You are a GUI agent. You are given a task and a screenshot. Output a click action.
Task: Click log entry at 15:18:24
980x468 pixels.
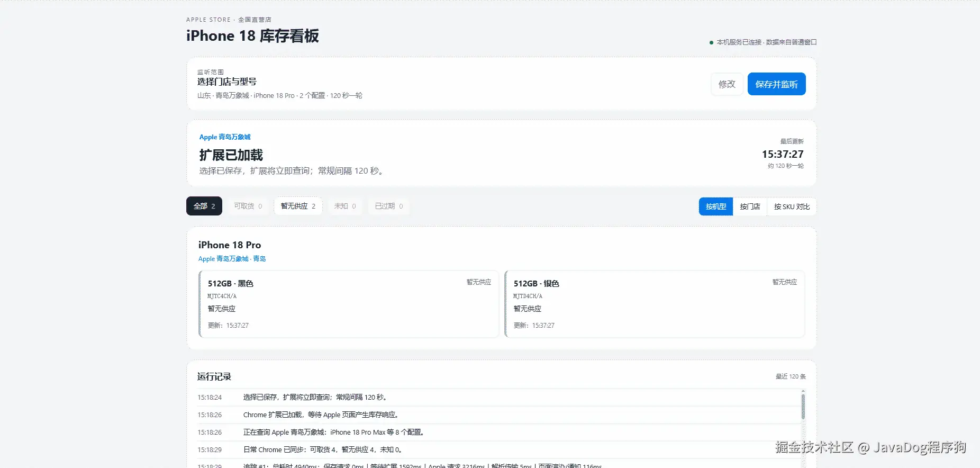coord(498,397)
